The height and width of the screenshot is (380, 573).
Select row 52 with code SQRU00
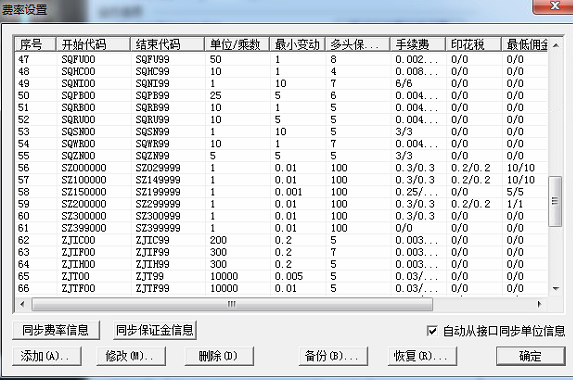point(281,119)
